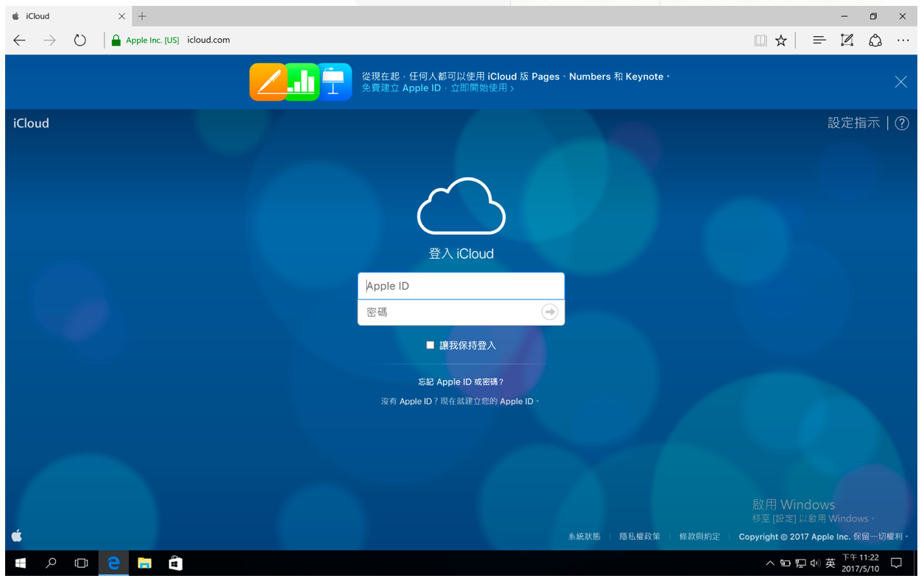The image size is (924, 584).
Task: Click the iCloud logo text
Action: [31, 123]
